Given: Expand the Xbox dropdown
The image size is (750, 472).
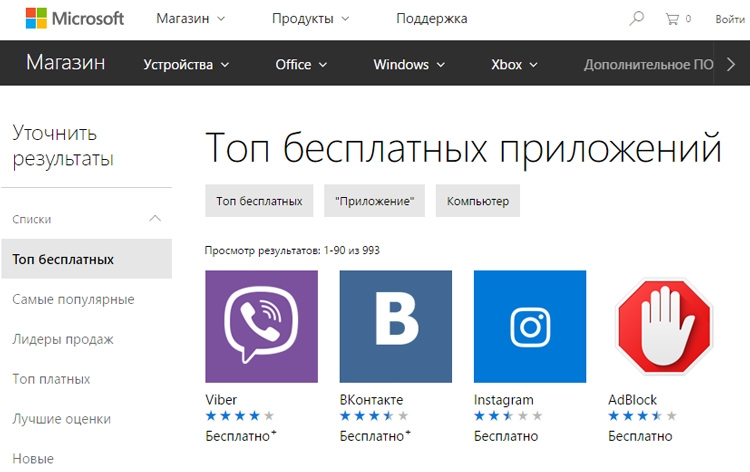Looking at the screenshot, I should (x=514, y=65).
